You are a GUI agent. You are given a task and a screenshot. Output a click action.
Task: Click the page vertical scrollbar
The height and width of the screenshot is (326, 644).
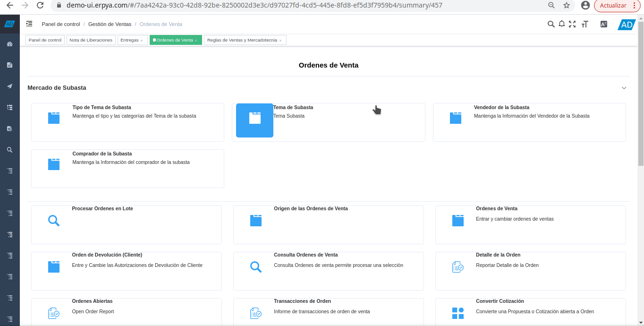[x=641, y=94]
